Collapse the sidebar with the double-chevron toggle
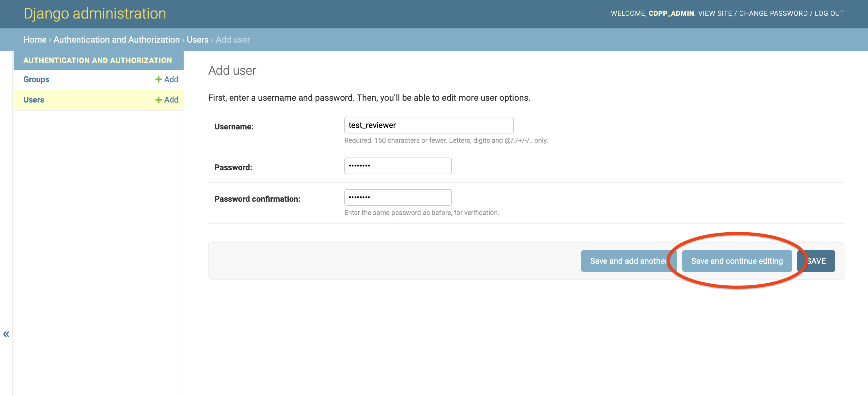The width and height of the screenshot is (868, 396). pyautogui.click(x=6, y=334)
